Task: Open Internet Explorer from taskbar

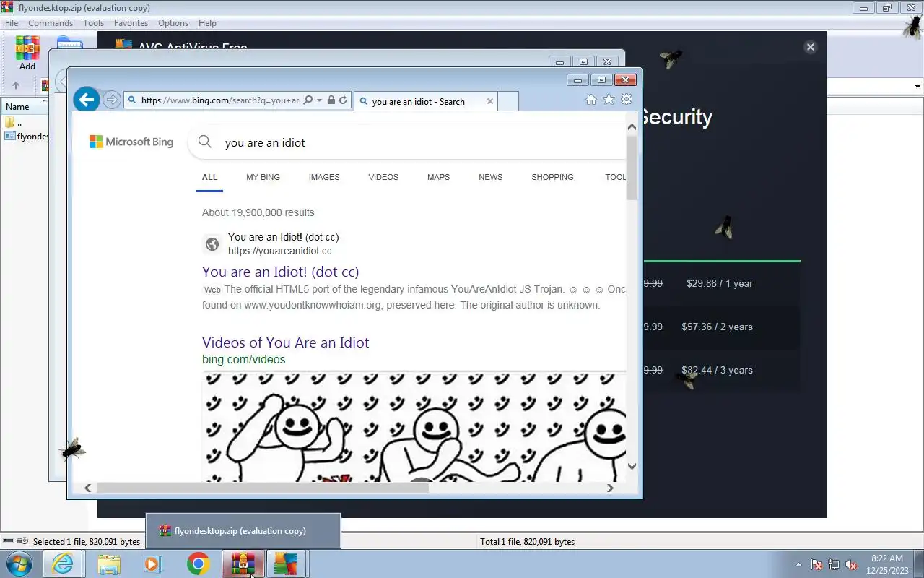Action: coord(63,564)
